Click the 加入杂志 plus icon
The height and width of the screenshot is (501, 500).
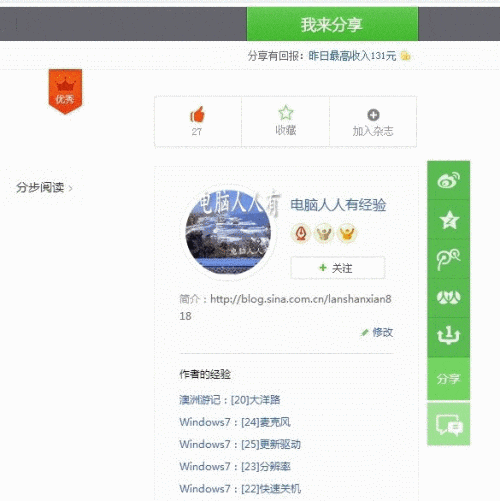point(373,115)
